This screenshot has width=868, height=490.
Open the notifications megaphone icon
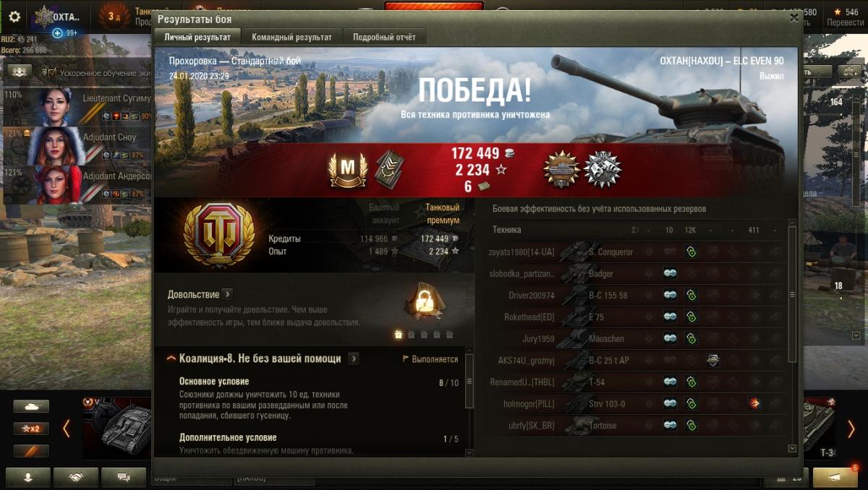835,477
